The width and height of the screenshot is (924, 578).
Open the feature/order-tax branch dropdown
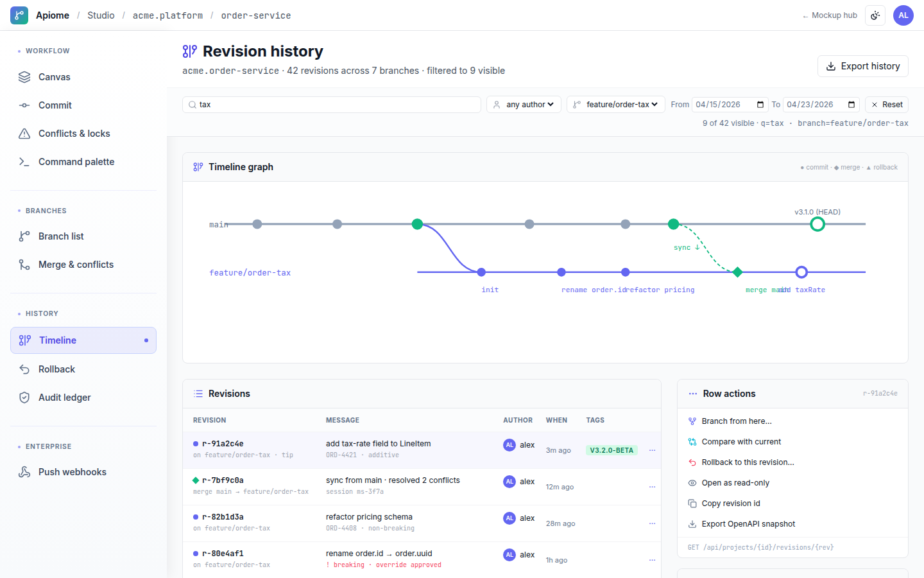[x=616, y=105]
